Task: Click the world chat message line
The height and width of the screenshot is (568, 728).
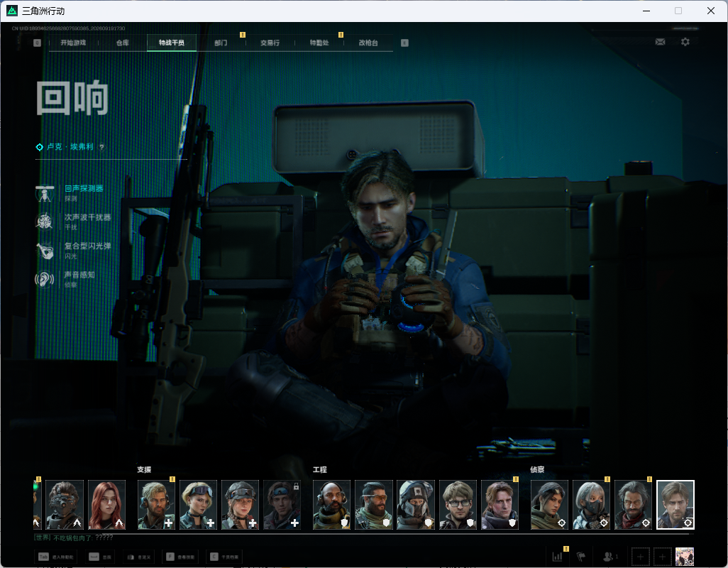Action: point(73,537)
